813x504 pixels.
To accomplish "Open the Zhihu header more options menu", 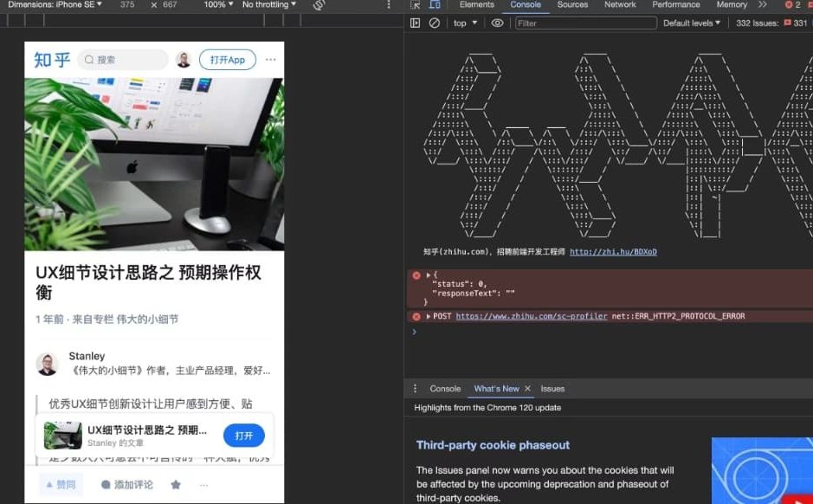I will click(x=271, y=60).
